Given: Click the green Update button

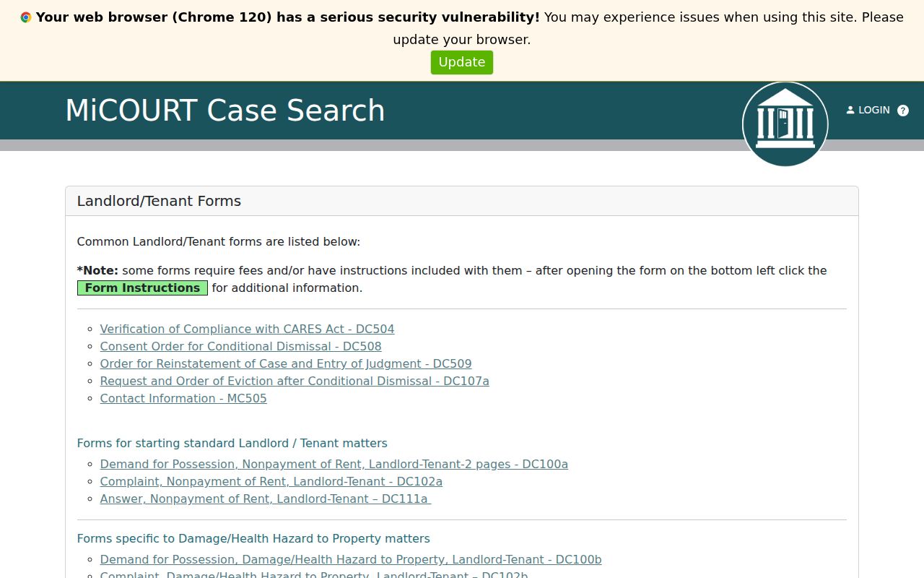Looking at the screenshot, I should [462, 62].
